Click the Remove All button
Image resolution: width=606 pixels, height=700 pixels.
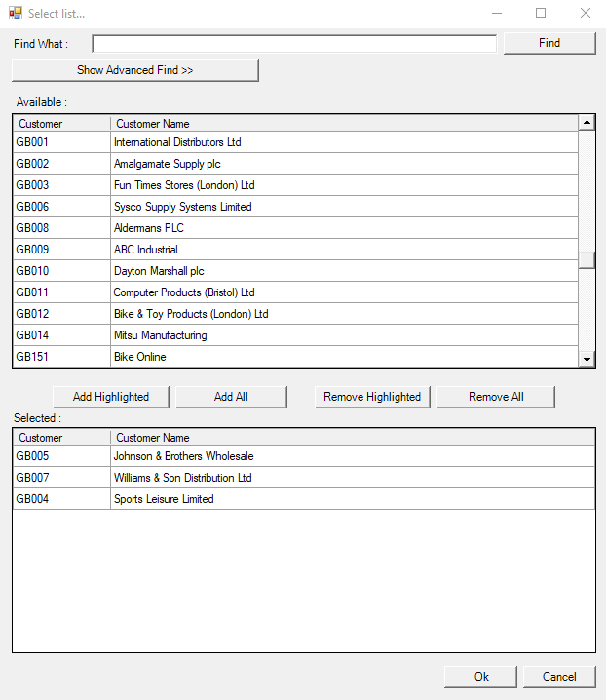495,397
